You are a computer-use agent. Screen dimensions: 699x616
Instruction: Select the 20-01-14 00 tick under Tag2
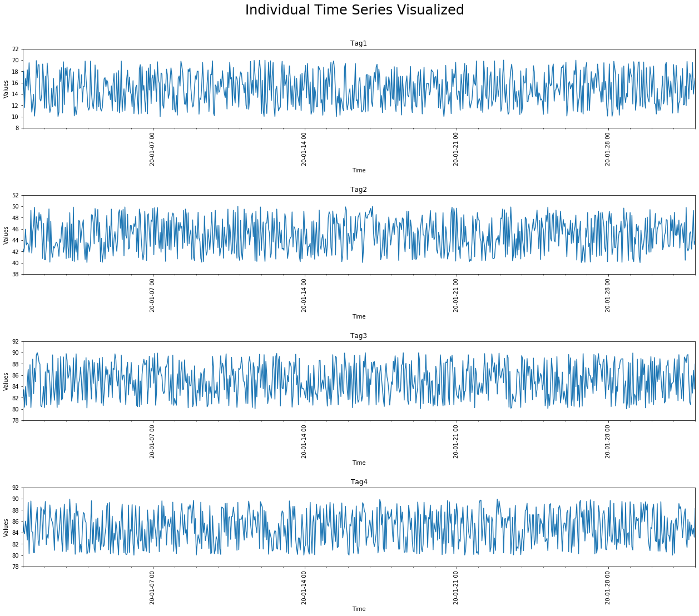(304, 295)
